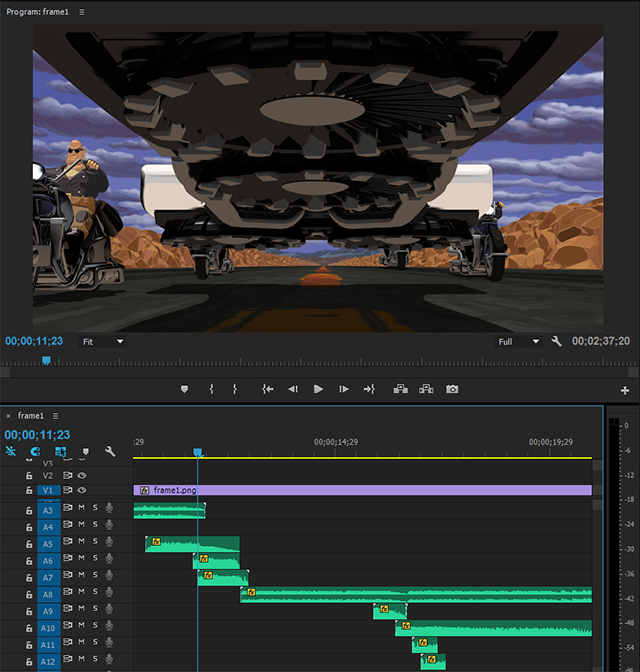The height and width of the screenshot is (672, 640).
Task: Toggle the timeline Snap magnet icon
Action: tap(35, 451)
